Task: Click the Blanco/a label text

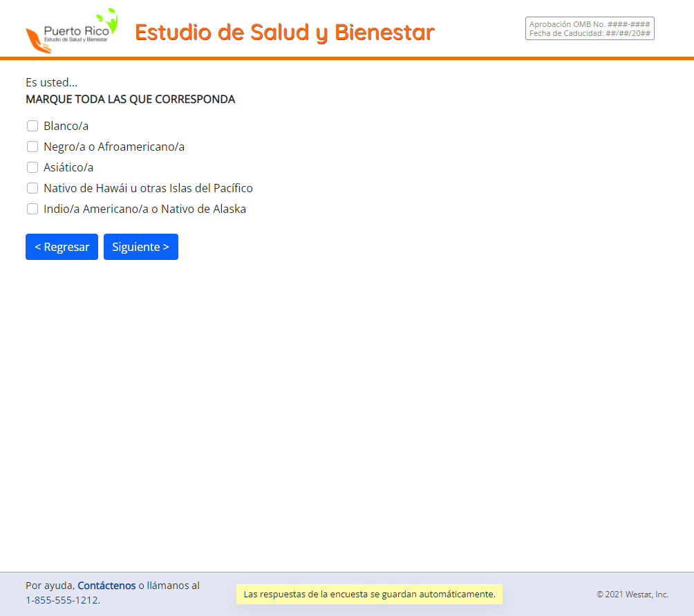Action: 66,126
